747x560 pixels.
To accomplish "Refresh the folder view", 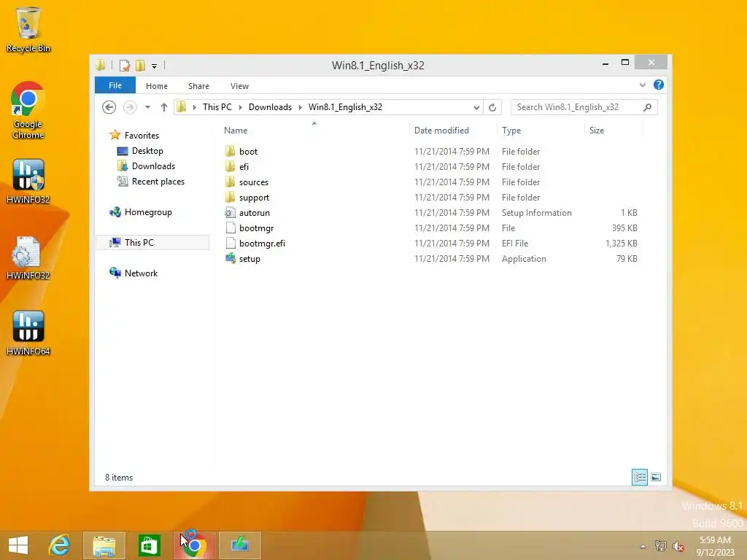I will [492, 108].
